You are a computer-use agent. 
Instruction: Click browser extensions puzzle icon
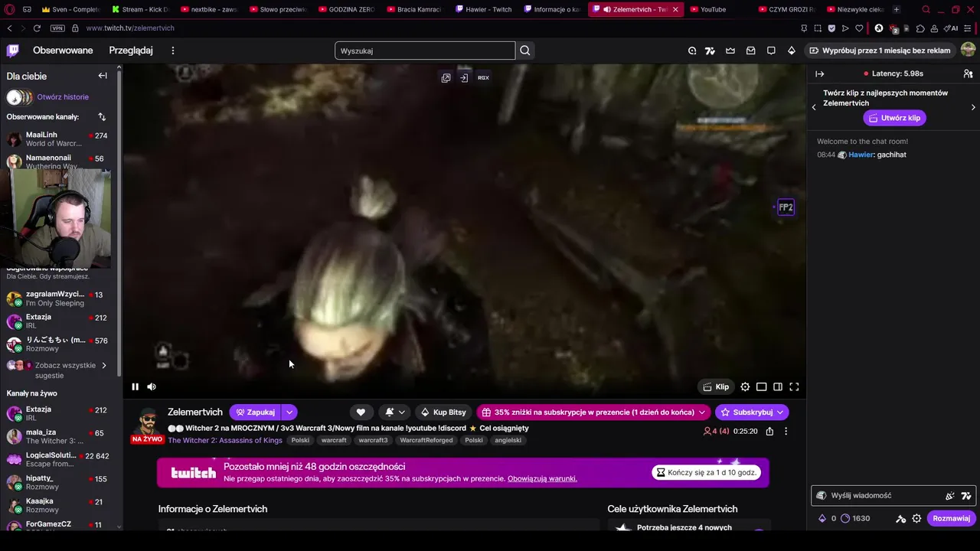pos(920,28)
